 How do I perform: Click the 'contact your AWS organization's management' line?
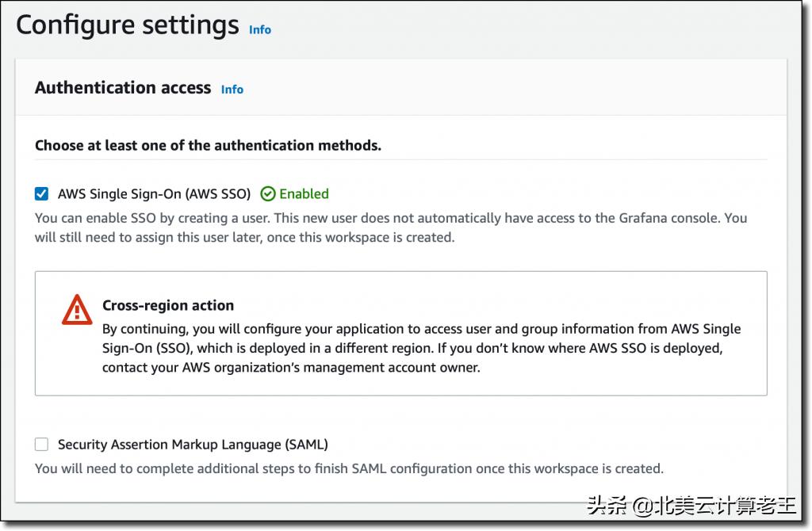[291, 368]
